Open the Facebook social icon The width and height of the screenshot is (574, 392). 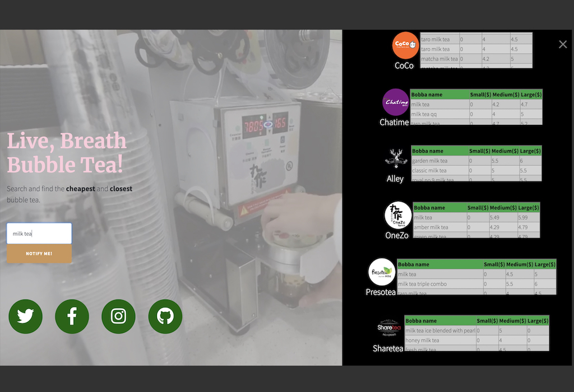(72, 316)
